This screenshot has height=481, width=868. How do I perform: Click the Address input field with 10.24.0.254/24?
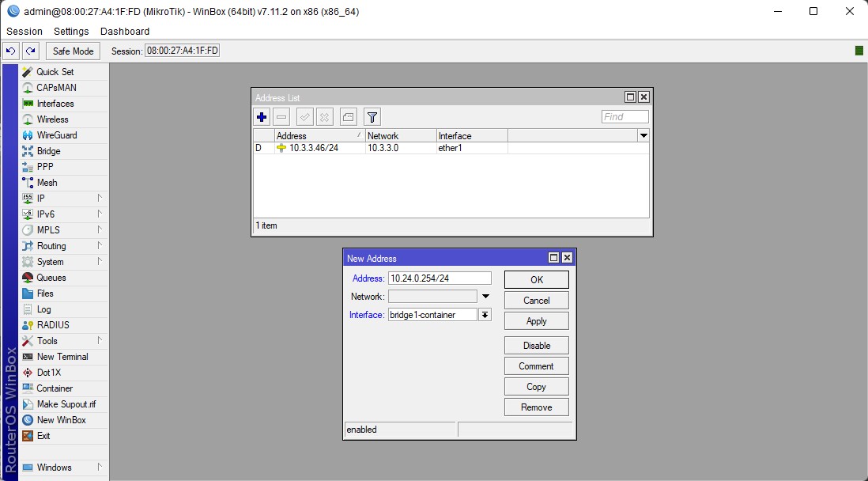pos(439,278)
